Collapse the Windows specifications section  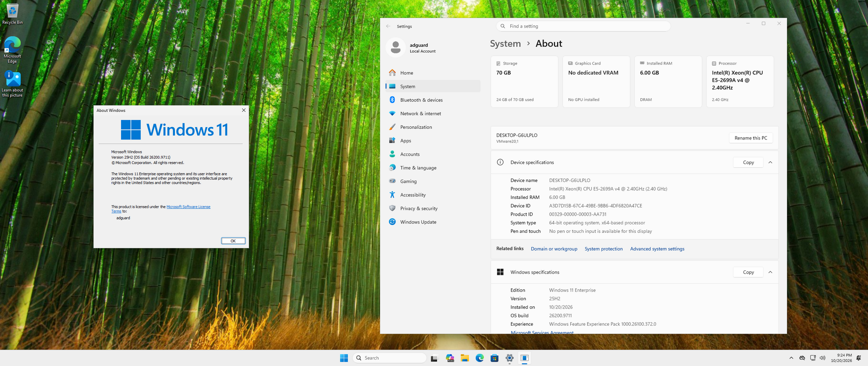770,272
